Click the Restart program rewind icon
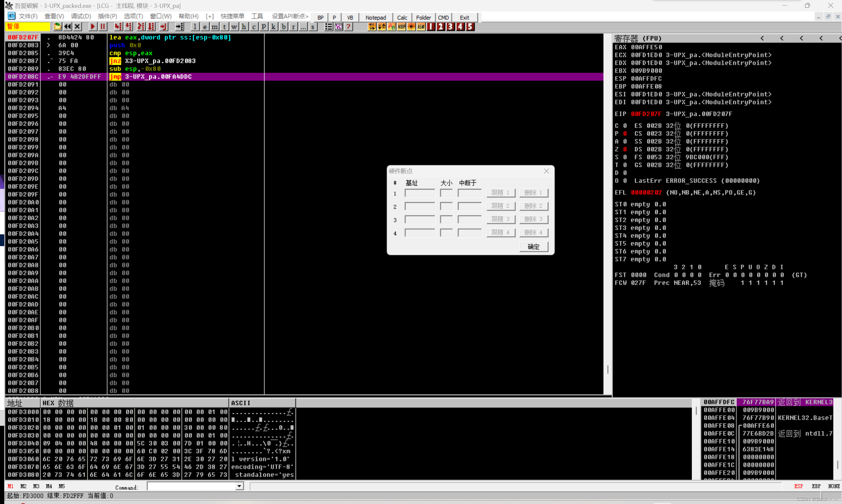 pos(67,27)
